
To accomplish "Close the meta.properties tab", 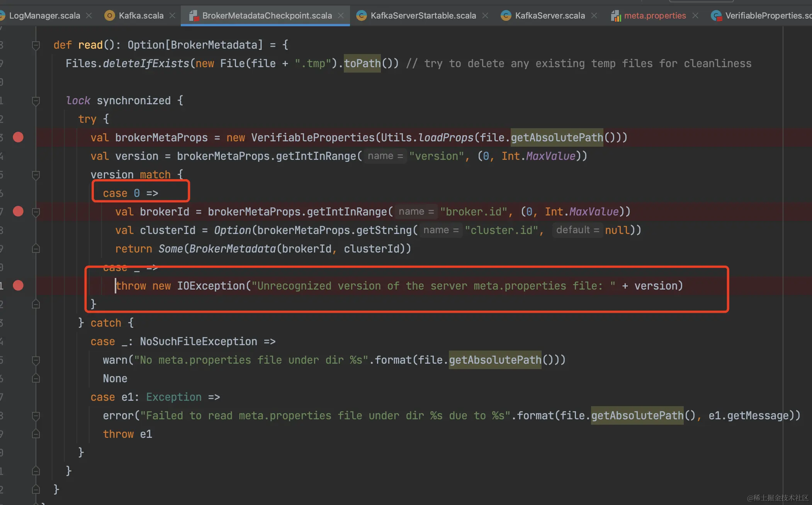I will click(695, 15).
